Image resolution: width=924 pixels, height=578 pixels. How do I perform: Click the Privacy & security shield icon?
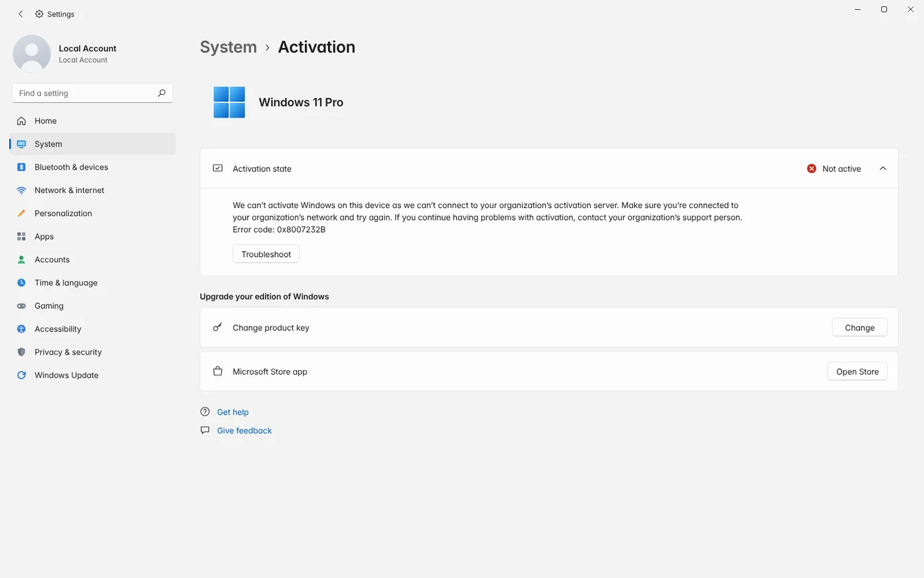21,352
